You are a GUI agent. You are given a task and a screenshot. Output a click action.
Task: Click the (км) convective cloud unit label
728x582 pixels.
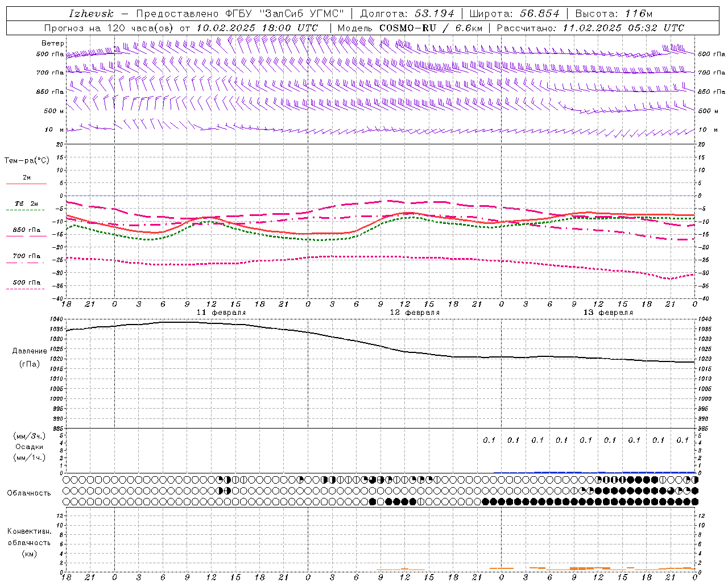30,554
